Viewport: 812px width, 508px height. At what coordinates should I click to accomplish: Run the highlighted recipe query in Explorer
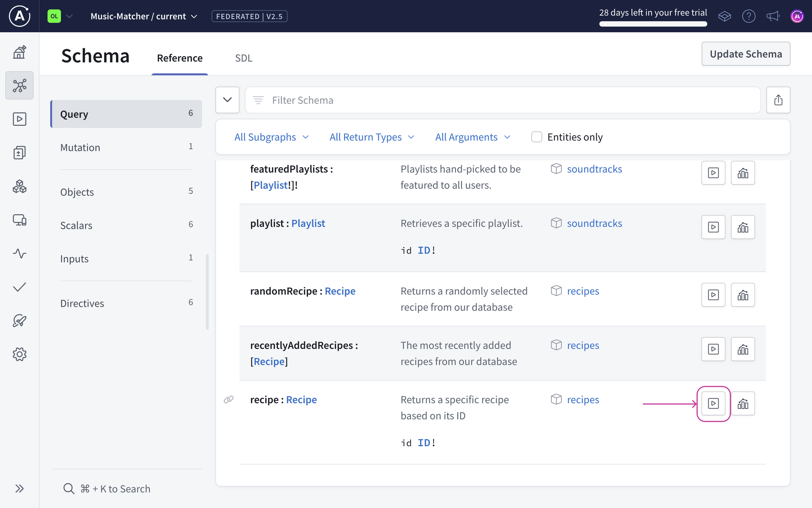(713, 403)
